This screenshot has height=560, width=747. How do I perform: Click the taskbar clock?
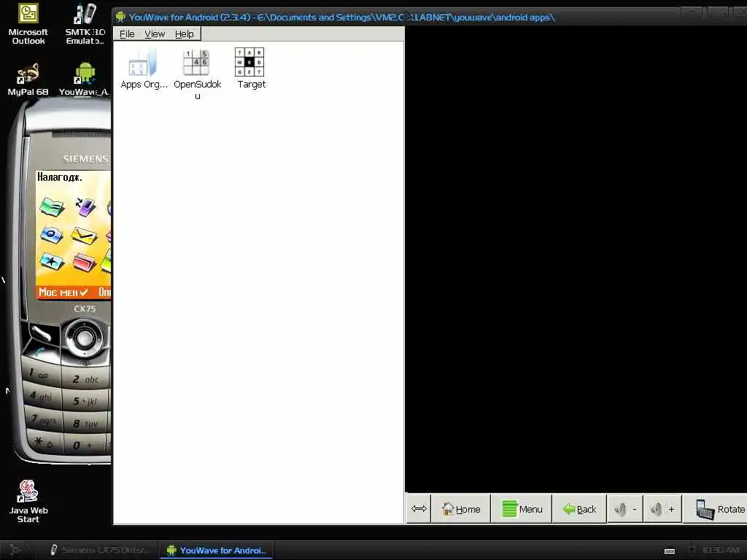point(720,551)
